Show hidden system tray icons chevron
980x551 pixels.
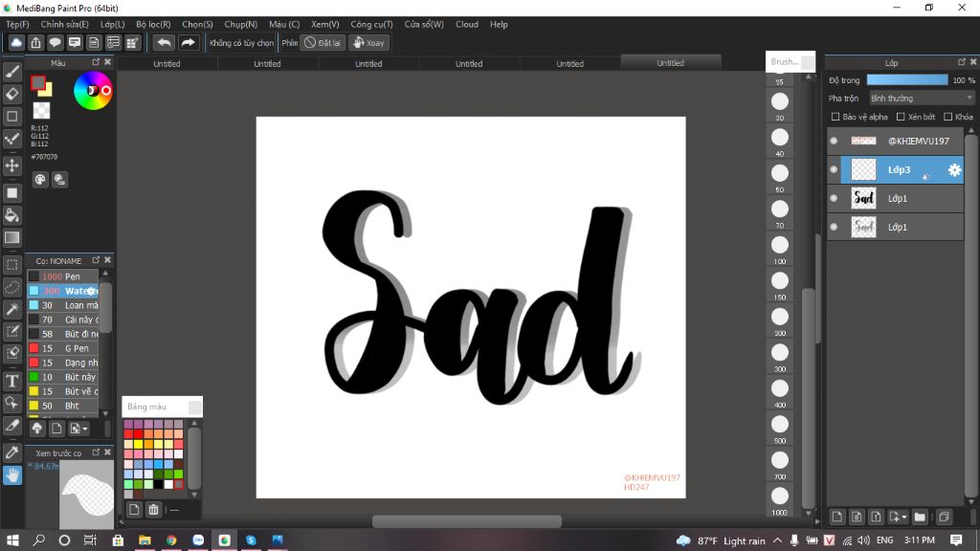pyautogui.click(x=777, y=540)
